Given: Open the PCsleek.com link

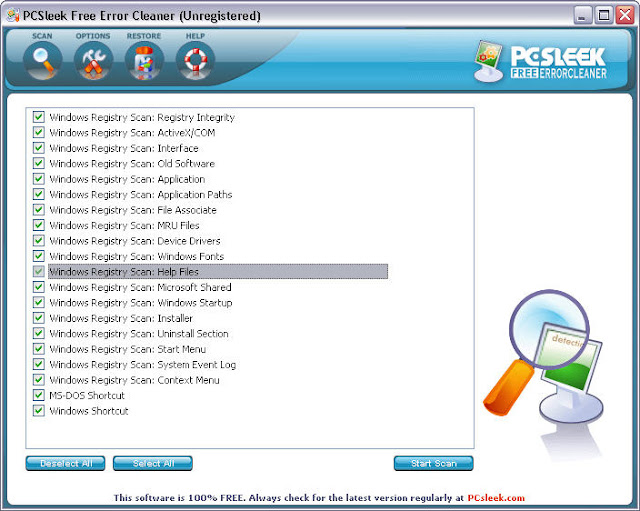Looking at the screenshot, I should coord(496,498).
